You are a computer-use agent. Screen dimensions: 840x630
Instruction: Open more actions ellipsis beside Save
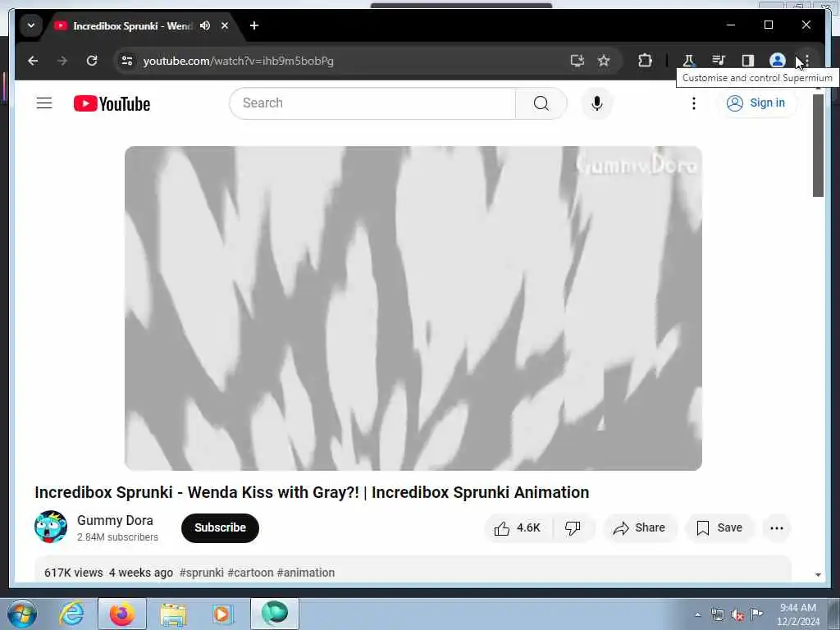click(x=777, y=528)
